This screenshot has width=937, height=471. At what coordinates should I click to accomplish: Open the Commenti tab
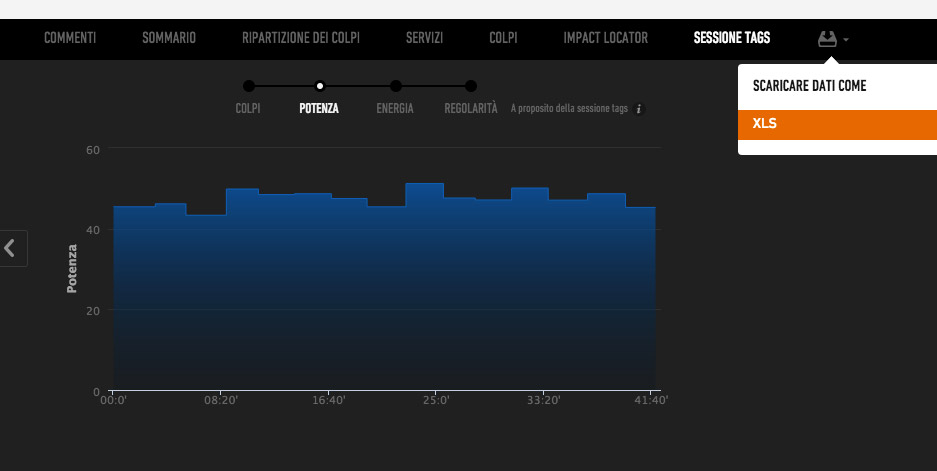click(70, 38)
